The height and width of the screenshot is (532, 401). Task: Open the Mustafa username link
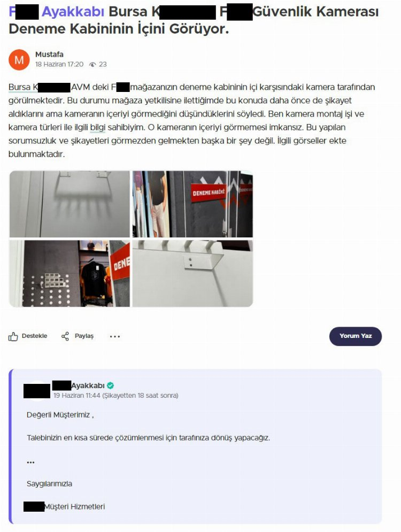pyautogui.click(x=49, y=55)
